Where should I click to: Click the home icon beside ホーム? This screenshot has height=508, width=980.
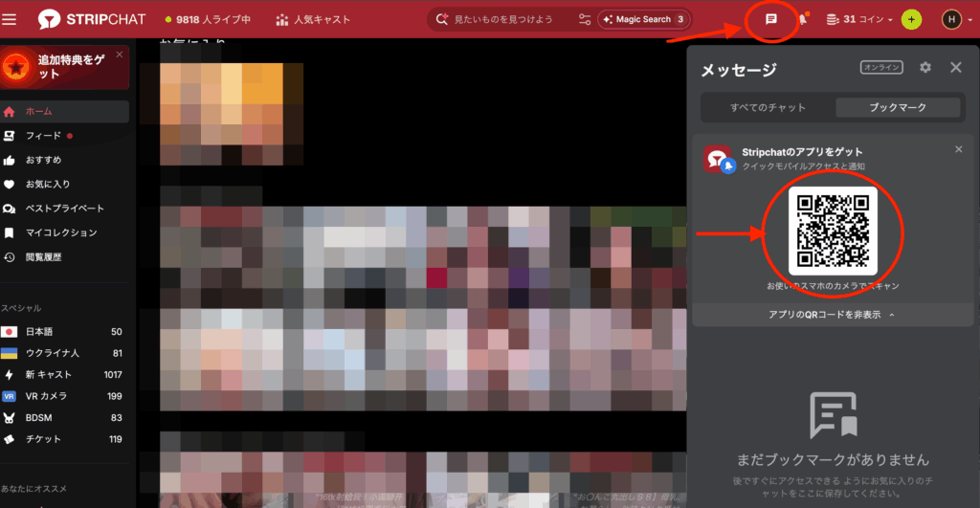coord(9,112)
